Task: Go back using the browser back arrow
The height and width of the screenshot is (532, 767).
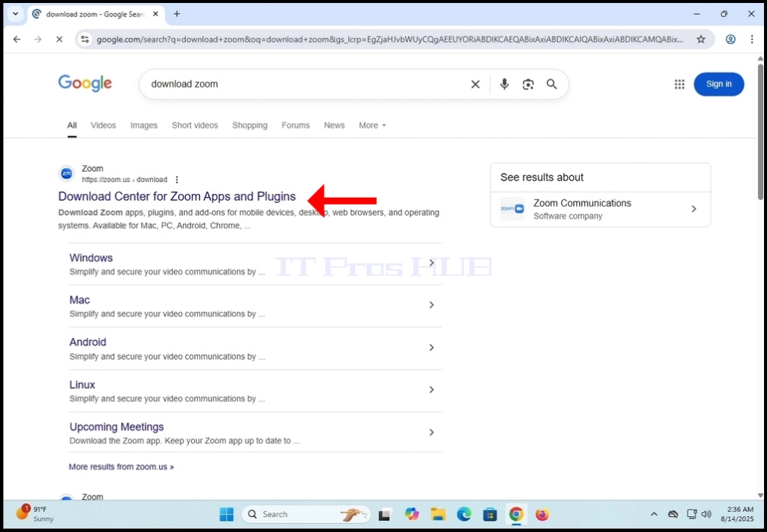Action: click(x=17, y=39)
